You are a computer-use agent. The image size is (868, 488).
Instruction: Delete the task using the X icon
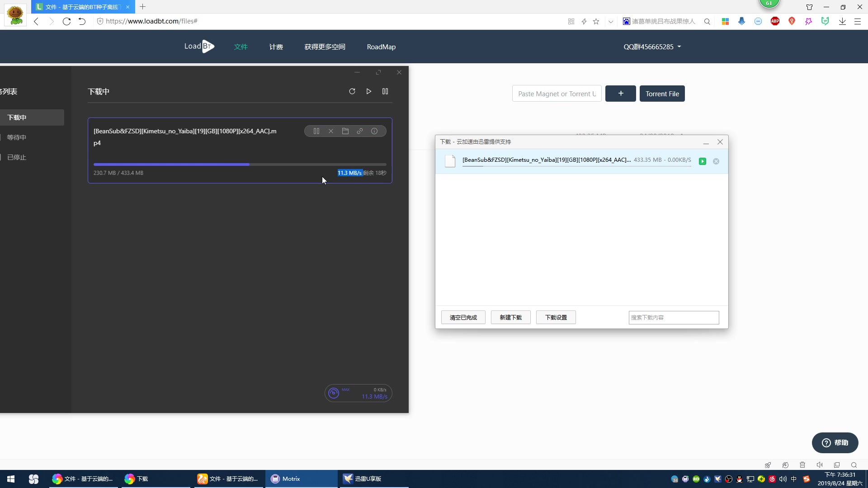[331, 131]
